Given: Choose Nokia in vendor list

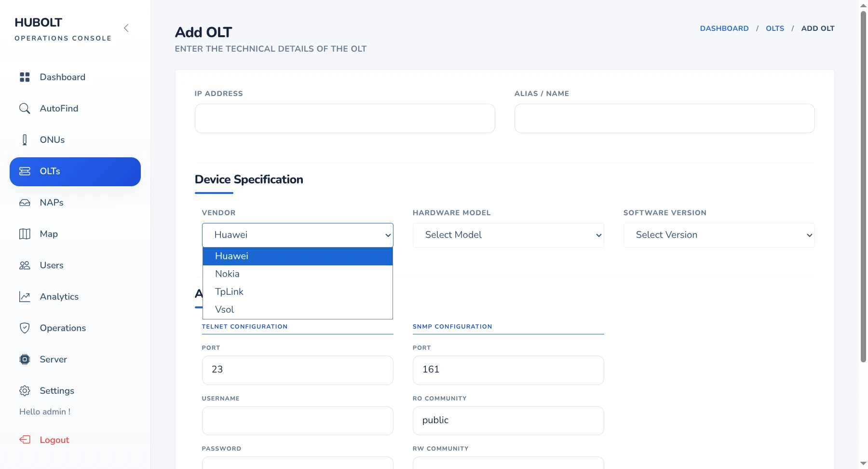Looking at the screenshot, I should click(x=298, y=274).
